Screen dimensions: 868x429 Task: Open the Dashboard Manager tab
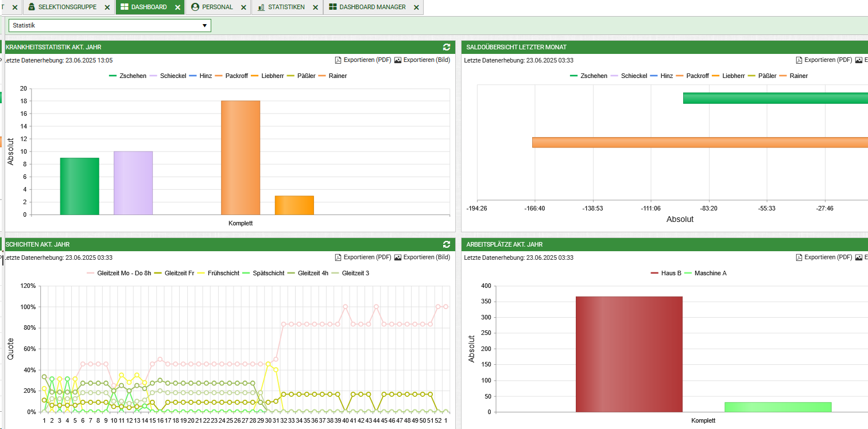click(372, 7)
